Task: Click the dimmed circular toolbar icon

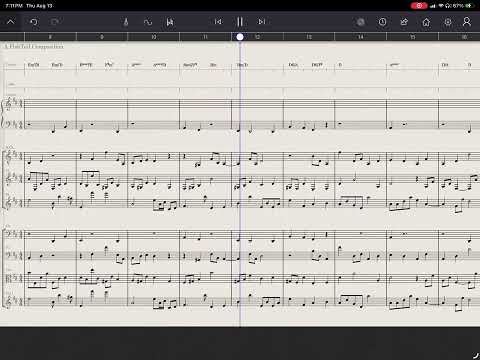Action: 360,22
